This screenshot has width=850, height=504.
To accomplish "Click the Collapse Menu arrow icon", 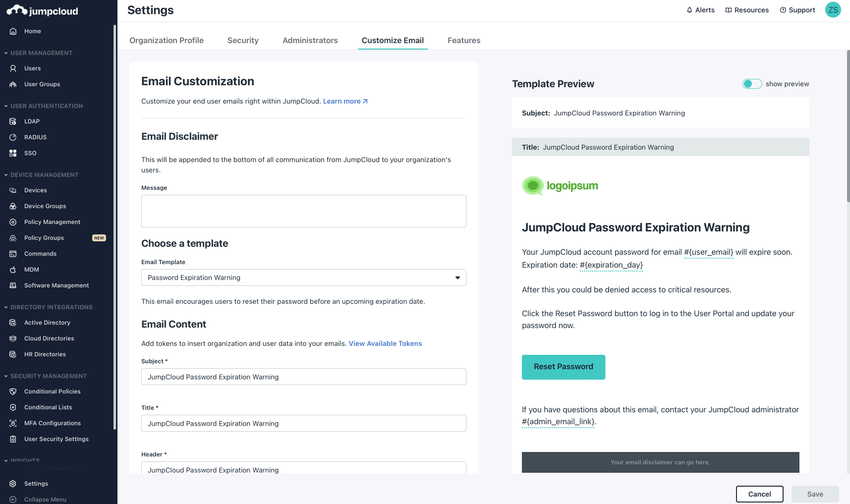I will tap(13, 500).
